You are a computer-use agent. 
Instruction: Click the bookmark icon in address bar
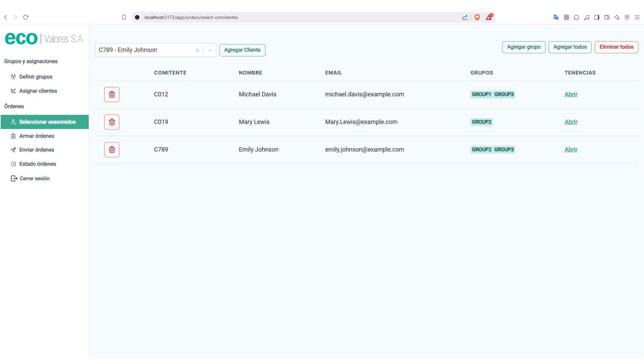click(124, 17)
